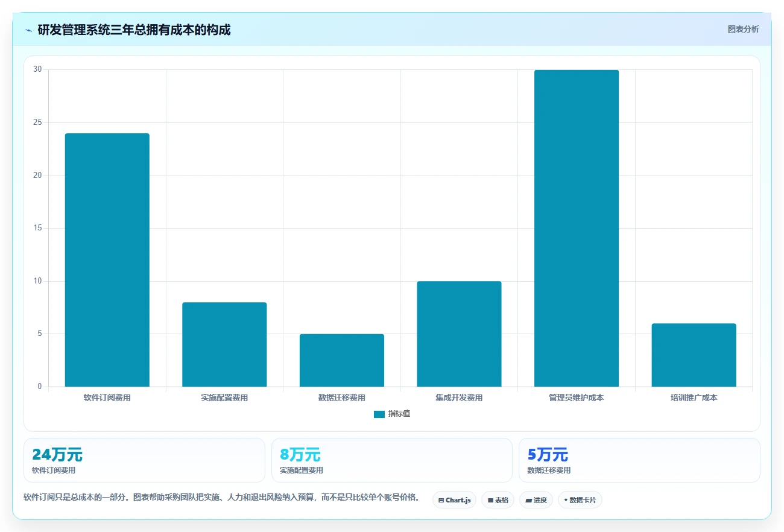Open the 24万元 软件订阅费用 card
Image resolution: width=784 pixels, height=532 pixels.
click(x=144, y=460)
